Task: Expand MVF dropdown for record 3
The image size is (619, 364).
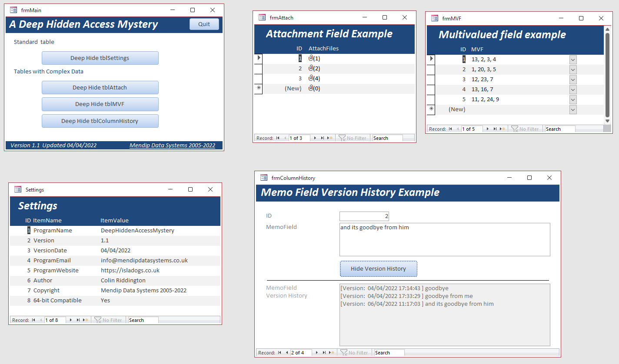Action: coord(573,79)
